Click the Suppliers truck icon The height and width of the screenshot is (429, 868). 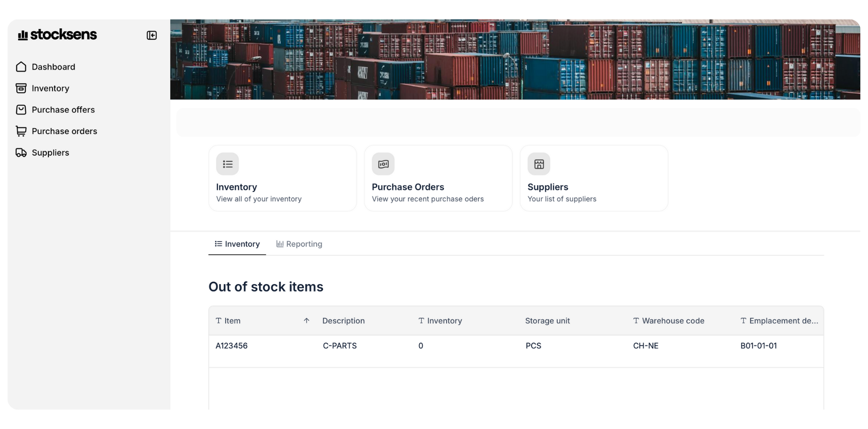point(21,153)
